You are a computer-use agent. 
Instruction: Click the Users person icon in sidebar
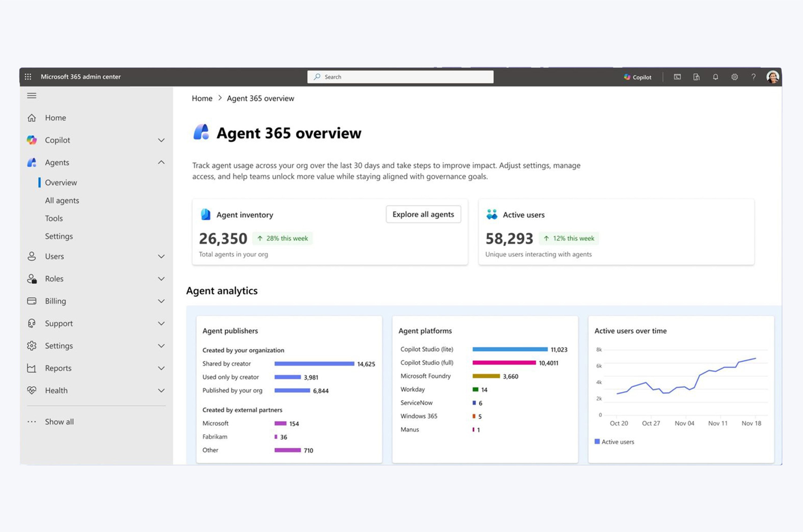(32, 256)
